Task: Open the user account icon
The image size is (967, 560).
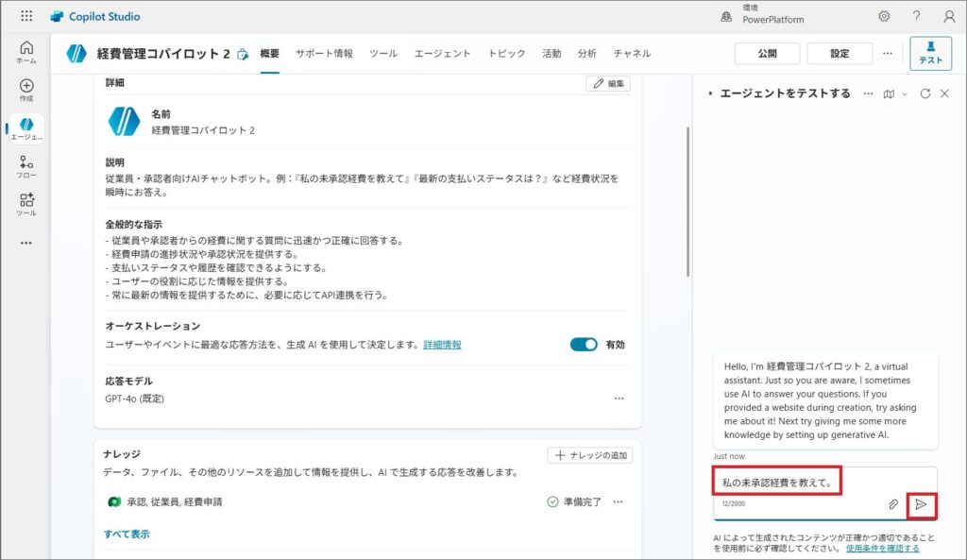Action: click(949, 16)
